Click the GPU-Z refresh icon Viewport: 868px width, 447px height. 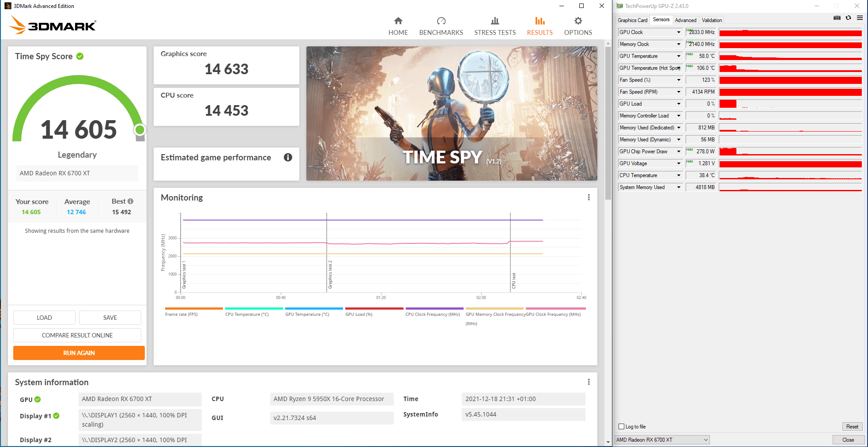click(x=848, y=18)
